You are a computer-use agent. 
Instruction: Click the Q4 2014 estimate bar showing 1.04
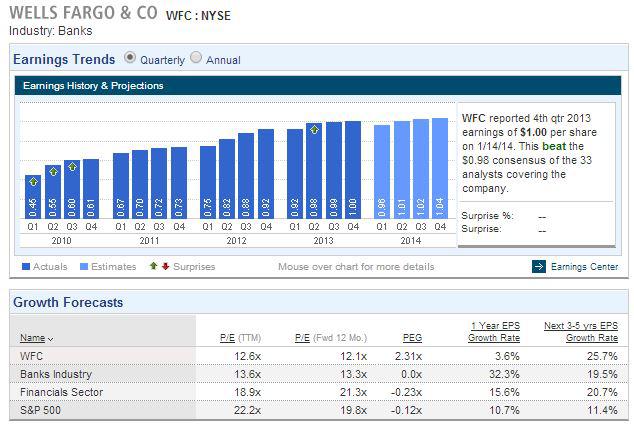[x=440, y=169]
